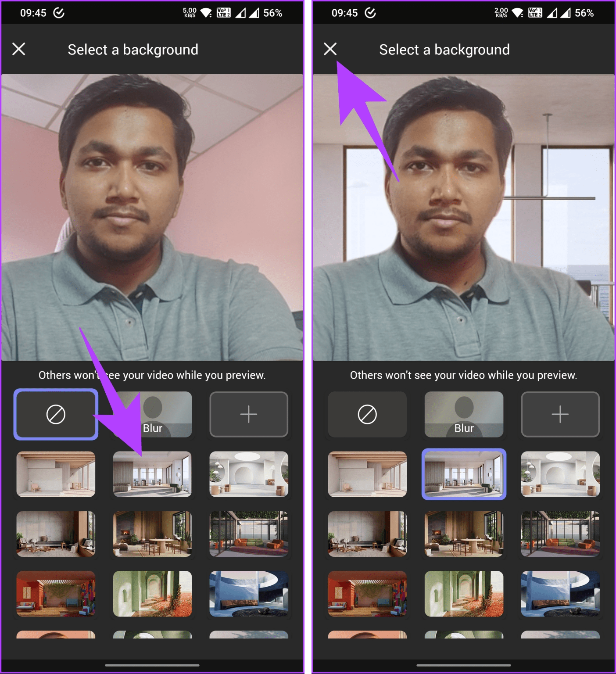
Task: Tap the VoLTE indicator in the status bar
Action: (x=224, y=12)
